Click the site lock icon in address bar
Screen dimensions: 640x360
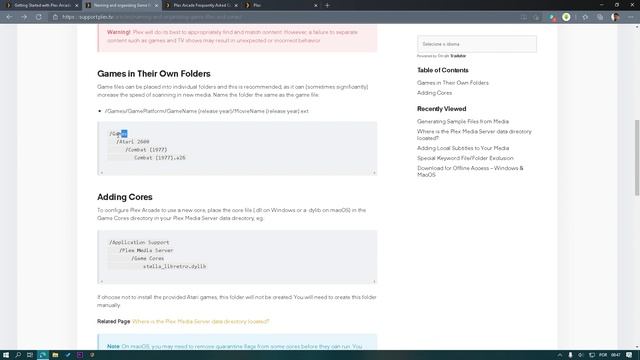click(56, 17)
